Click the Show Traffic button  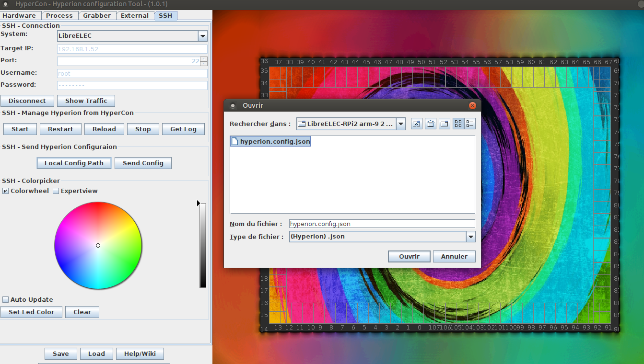pyautogui.click(x=86, y=101)
